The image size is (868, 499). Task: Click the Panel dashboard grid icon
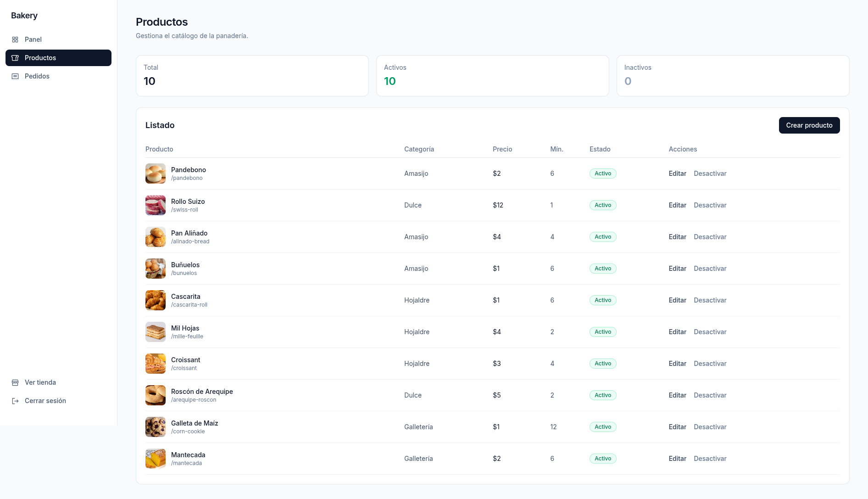click(x=15, y=39)
